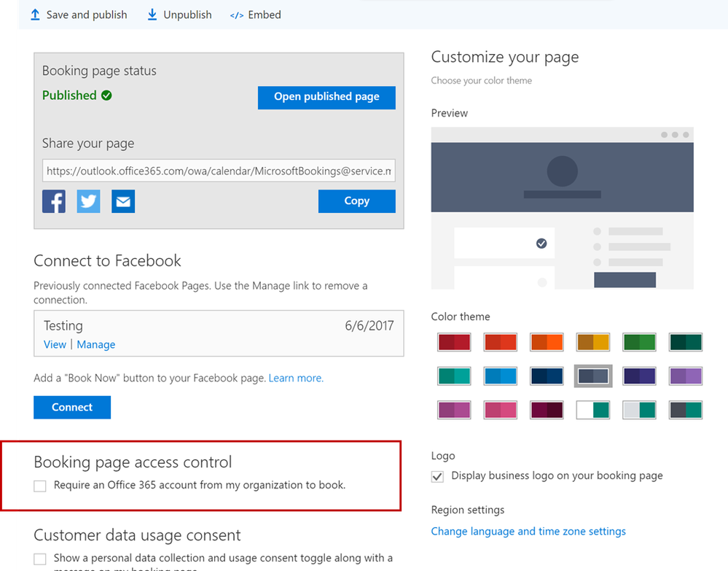Select the dark gray and teal theme

coord(686,411)
